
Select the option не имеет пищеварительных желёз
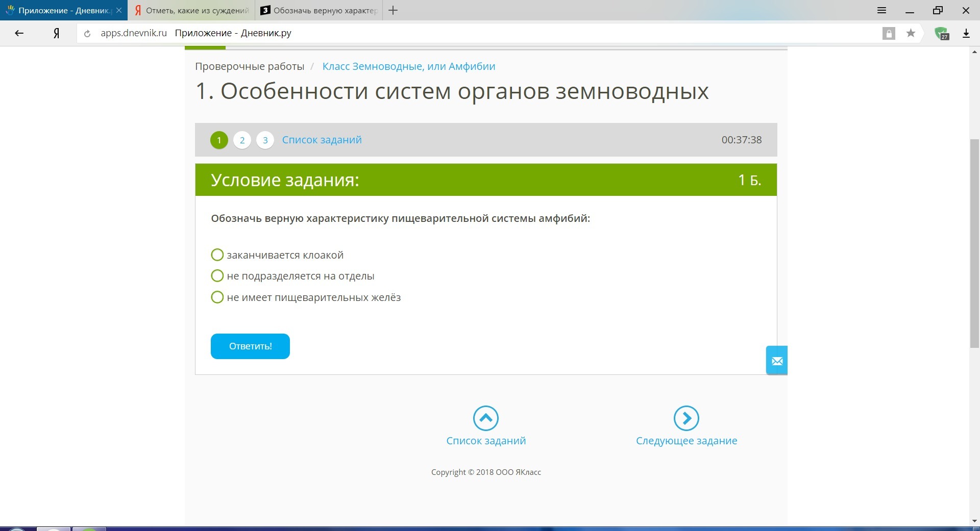click(x=217, y=297)
